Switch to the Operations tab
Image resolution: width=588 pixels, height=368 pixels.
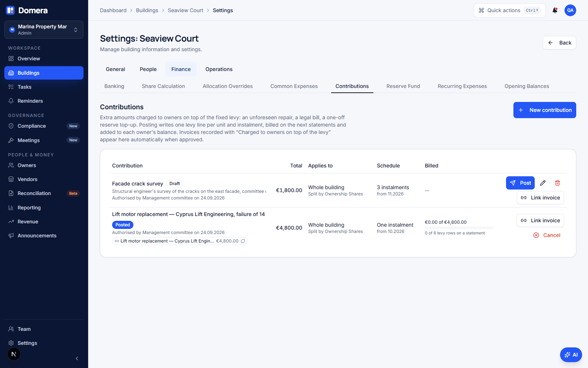pos(219,69)
